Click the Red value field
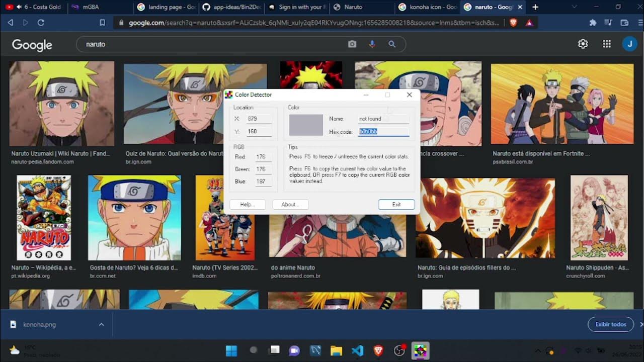Screen dimensions: 644x362 [263, 157]
